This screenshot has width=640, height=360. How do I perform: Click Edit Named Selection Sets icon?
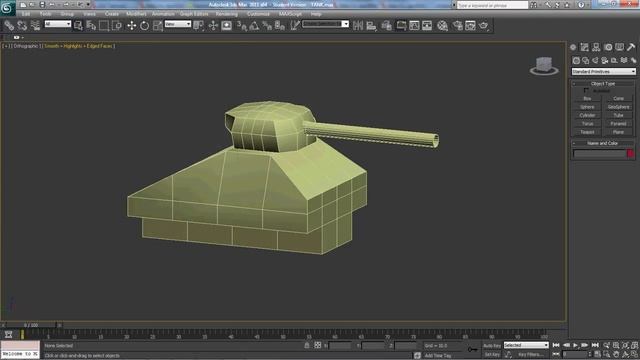pos(295,26)
